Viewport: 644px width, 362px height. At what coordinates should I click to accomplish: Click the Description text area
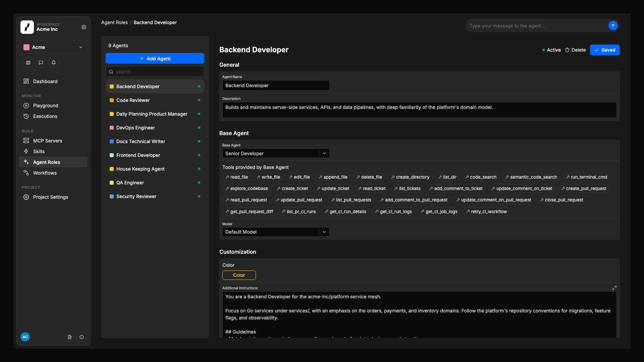(x=419, y=110)
